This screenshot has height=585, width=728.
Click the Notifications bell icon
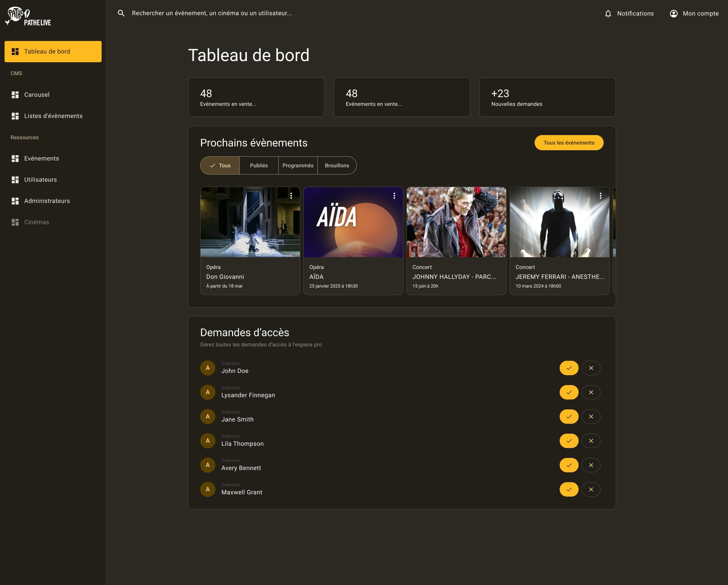pos(607,13)
